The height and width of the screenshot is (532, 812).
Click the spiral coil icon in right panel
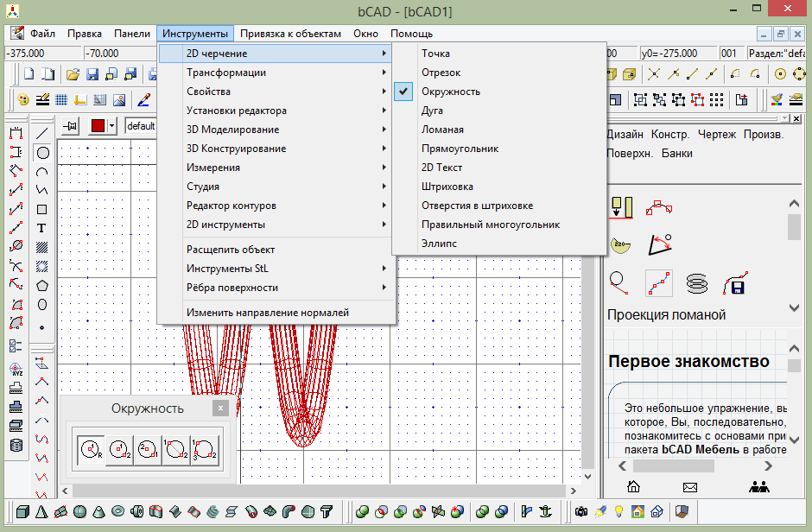[x=696, y=283]
